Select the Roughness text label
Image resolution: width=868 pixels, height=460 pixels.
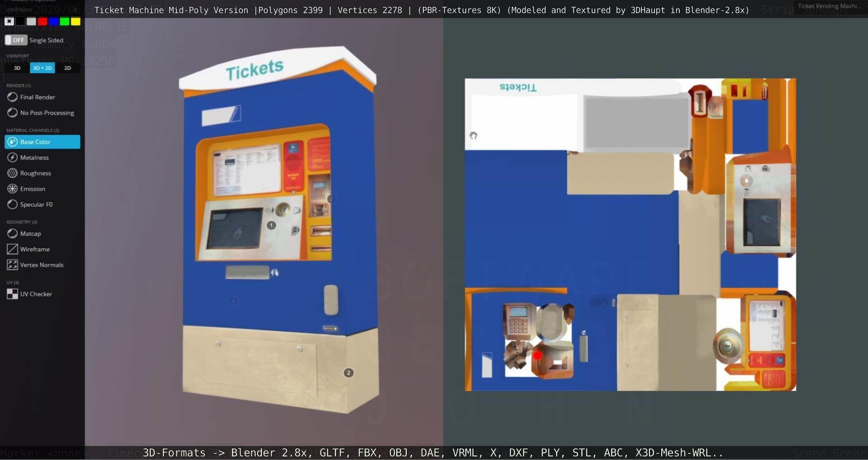(35, 173)
